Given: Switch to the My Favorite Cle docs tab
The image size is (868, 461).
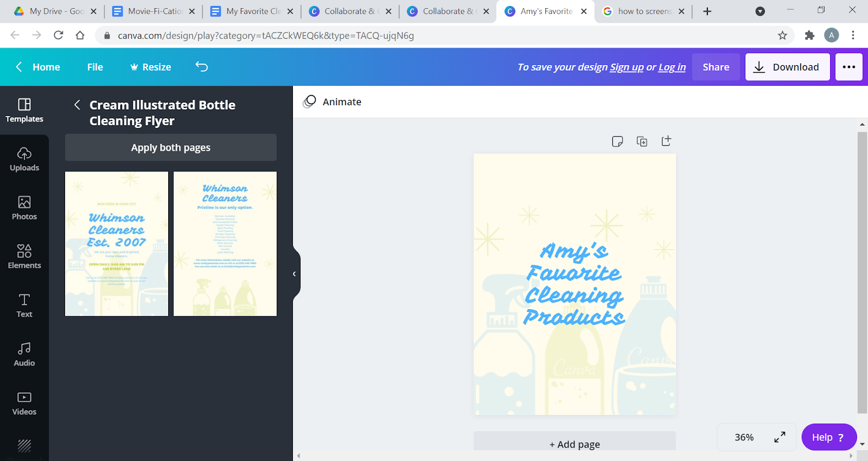Looking at the screenshot, I should point(252,11).
